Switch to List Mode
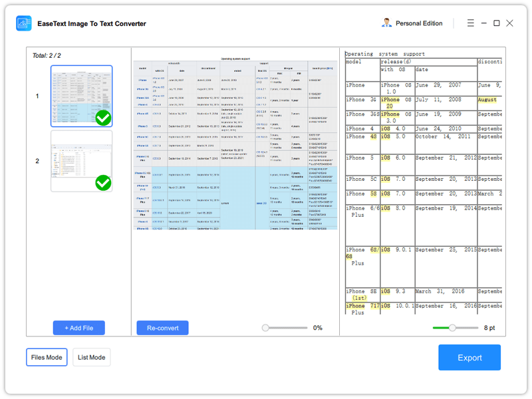The width and height of the screenshot is (532, 399). 92,357
